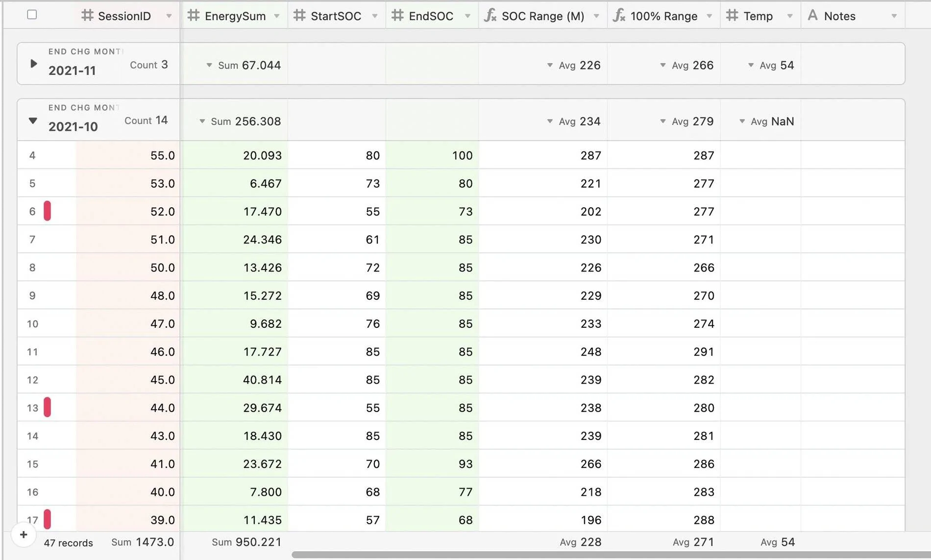Click footer summary Avg 271
The width and height of the screenshot is (931, 560).
(x=693, y=542)
